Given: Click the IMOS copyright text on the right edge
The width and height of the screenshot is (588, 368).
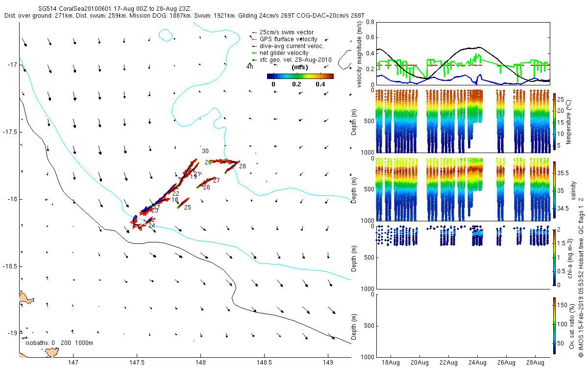Looking at the screenshot, I should tap(581, 276).
